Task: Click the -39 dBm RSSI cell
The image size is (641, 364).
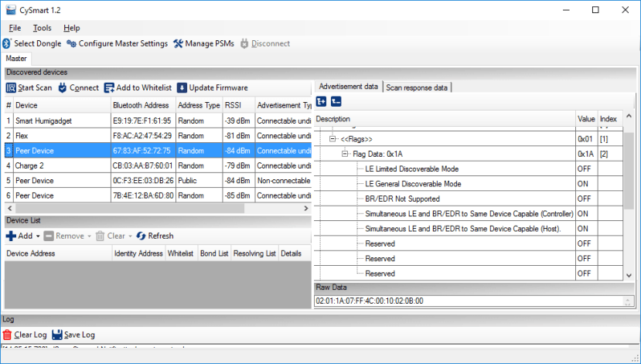Action: (x=239, y=121)
